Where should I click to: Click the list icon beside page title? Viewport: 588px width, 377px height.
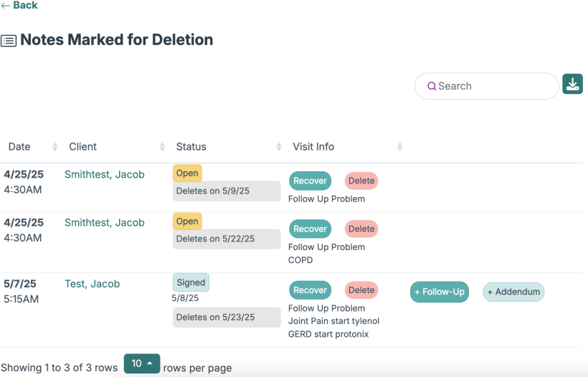tap(9, 41)
